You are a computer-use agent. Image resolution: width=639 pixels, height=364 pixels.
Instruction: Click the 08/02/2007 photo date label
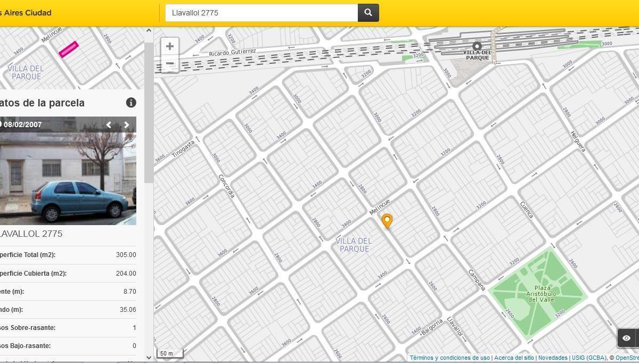point(23,125)
